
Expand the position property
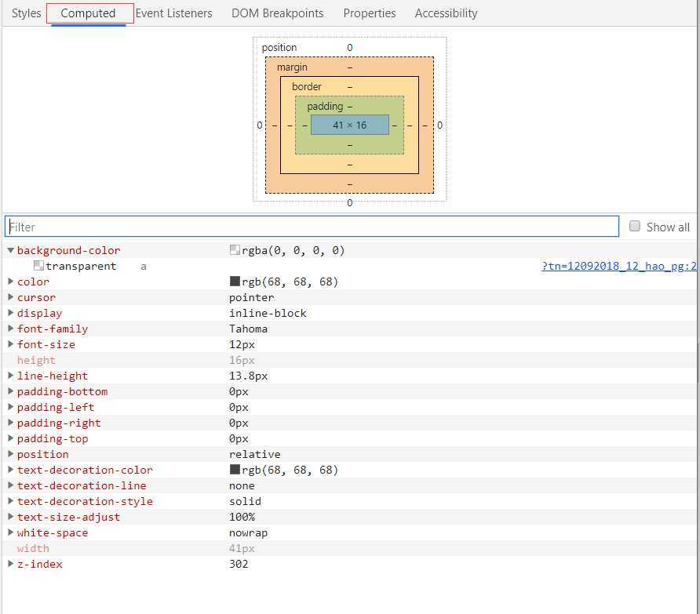(x=11, y=454)
